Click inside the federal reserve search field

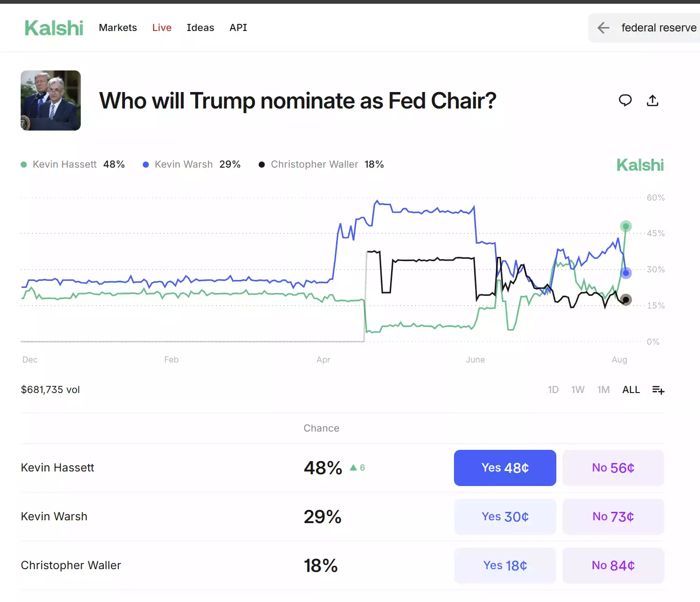click(658, 28)
